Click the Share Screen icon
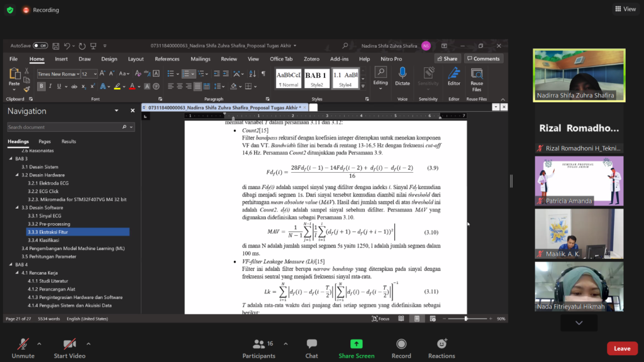 356,344
